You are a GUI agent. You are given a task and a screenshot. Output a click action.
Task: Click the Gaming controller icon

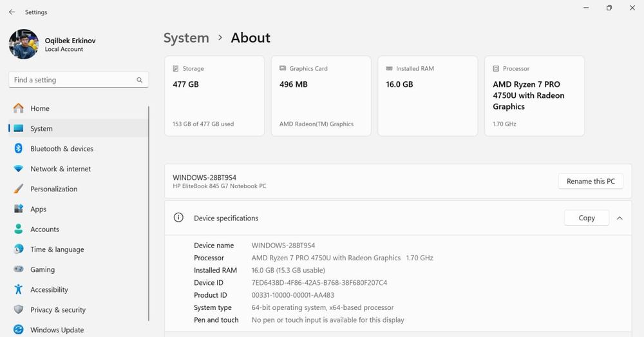[x=19, y=269]
